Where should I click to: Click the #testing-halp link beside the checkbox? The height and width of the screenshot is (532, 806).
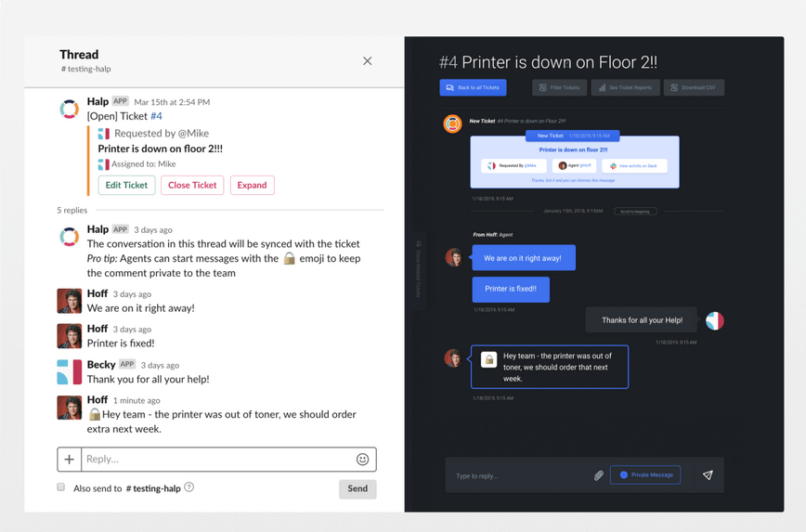(x=153, y=488)
